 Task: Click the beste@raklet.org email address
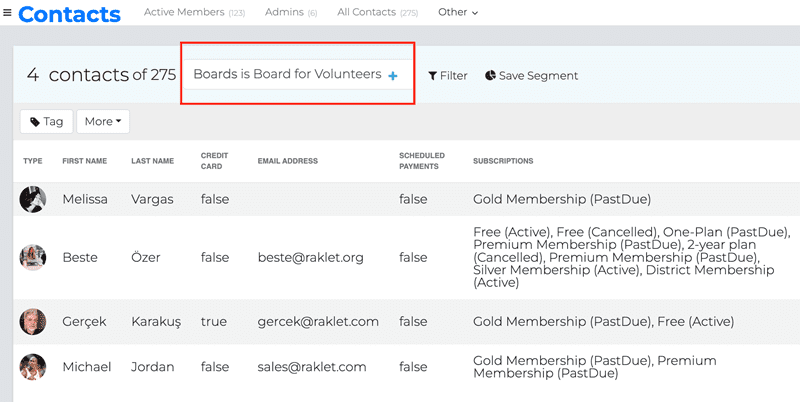[x=310, y=258]
